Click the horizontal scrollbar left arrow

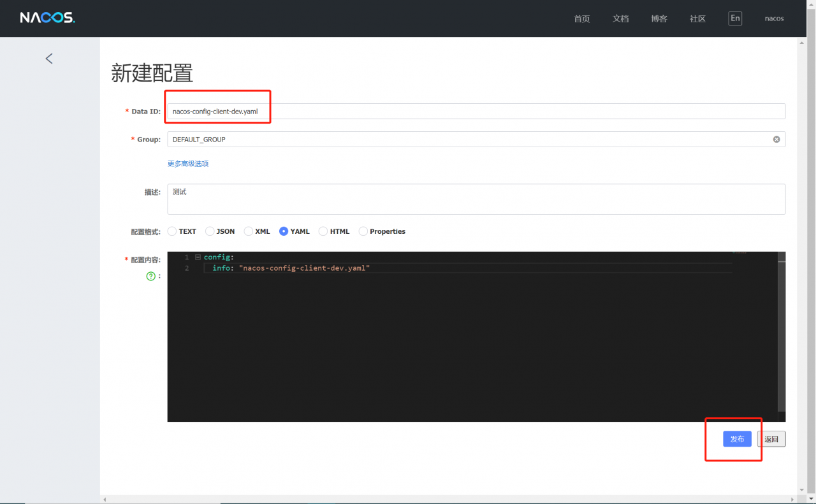[105, 499]
